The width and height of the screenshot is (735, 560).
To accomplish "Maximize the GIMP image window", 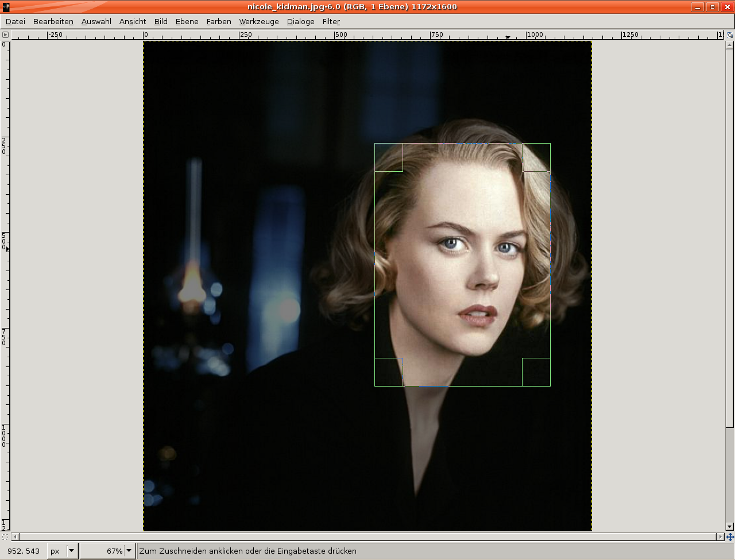I will pos(713,7).
